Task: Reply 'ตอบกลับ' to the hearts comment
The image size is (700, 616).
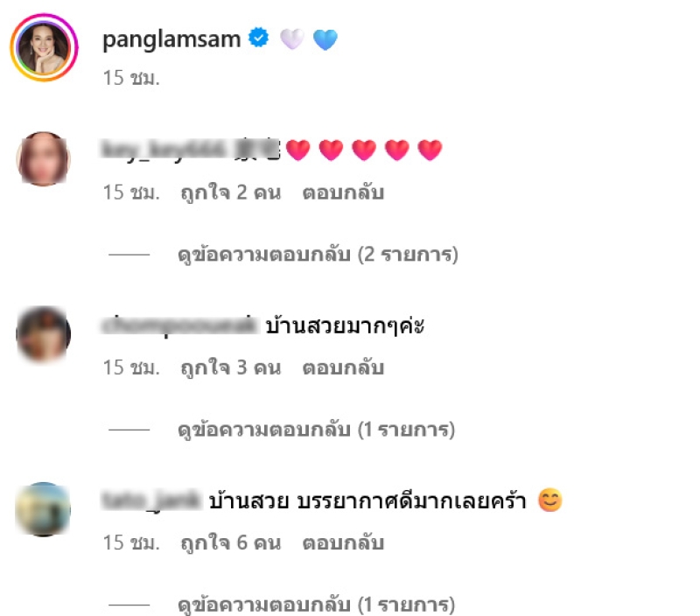Action: click(x=343, y=192)
